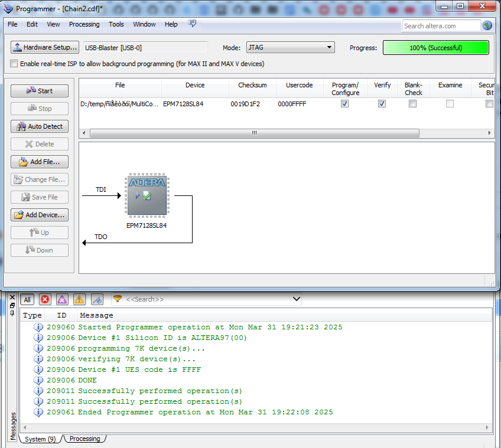Click Change File button
The image size is (501, 448).
point(40,179)
